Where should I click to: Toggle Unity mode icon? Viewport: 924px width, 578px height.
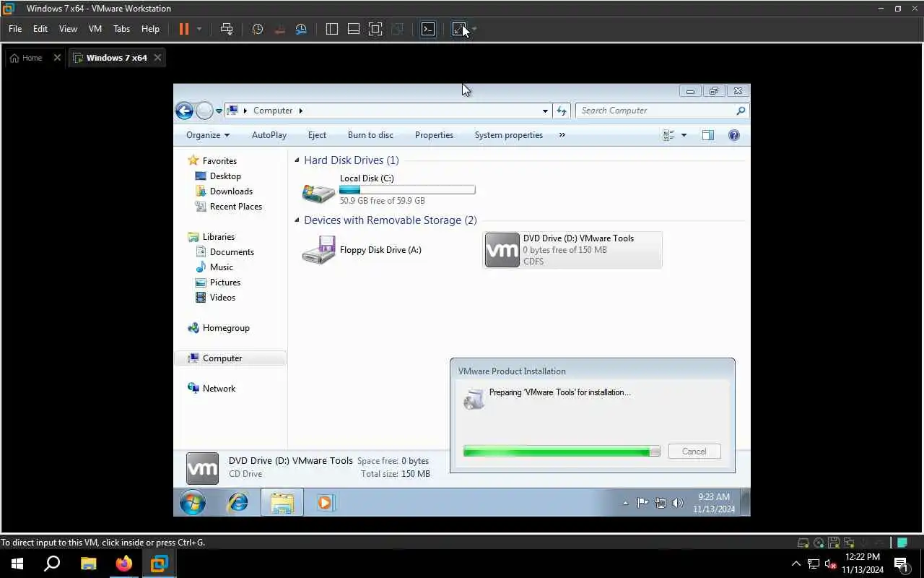(x=397, y=29)
